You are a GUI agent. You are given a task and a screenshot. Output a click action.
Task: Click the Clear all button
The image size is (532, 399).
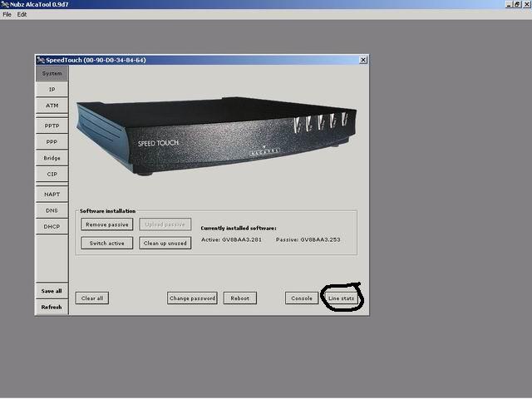(x=92, y=298)
